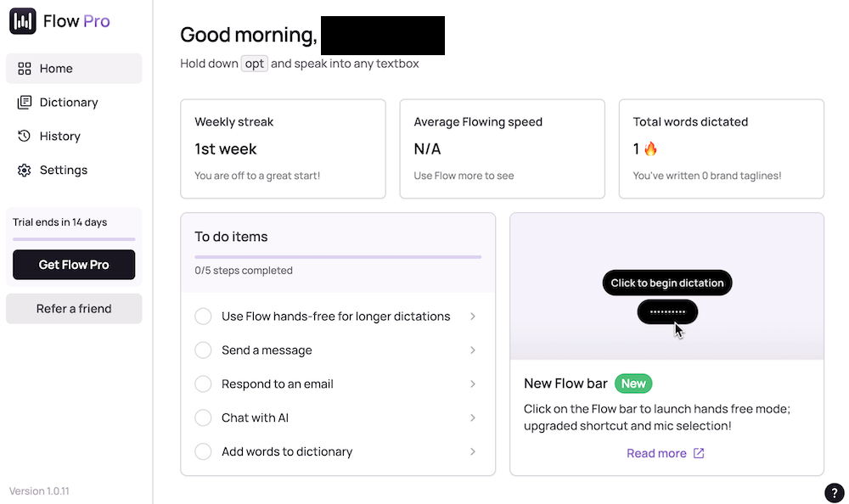Click the fire emoji in Total words dictated
This screenshot has height=504, width=849.
point(651,149)
